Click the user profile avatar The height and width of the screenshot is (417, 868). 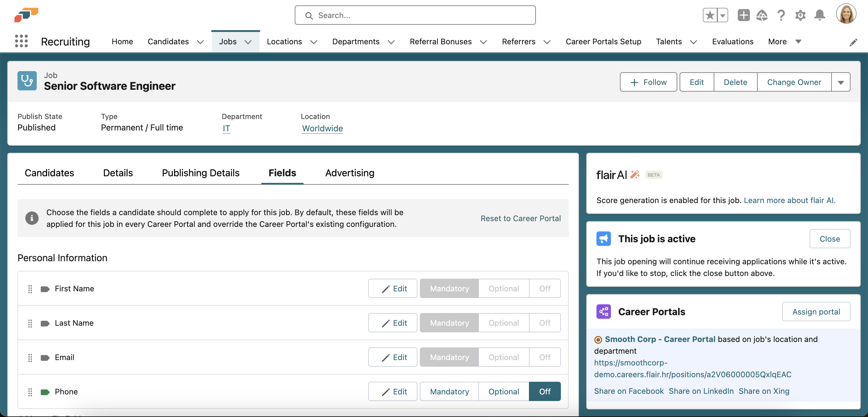click(846, 14)
